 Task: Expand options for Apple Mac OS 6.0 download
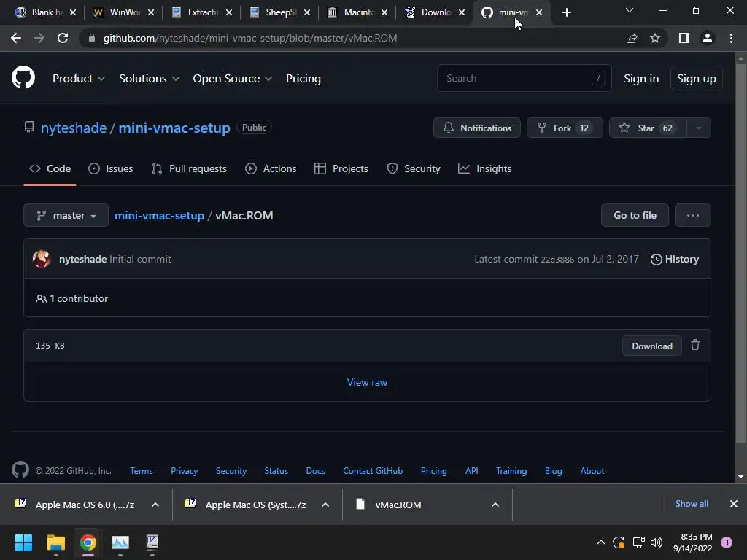click(x=155, y=505)
